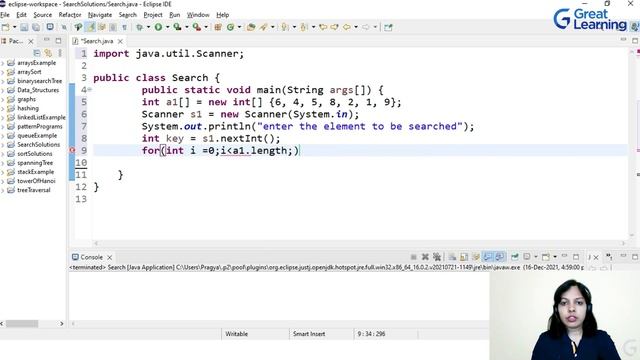The height and width of the screenshot is (360, 640).
Task: Click Collapse All in Package Explorer
Action: (x=37, y=53)
